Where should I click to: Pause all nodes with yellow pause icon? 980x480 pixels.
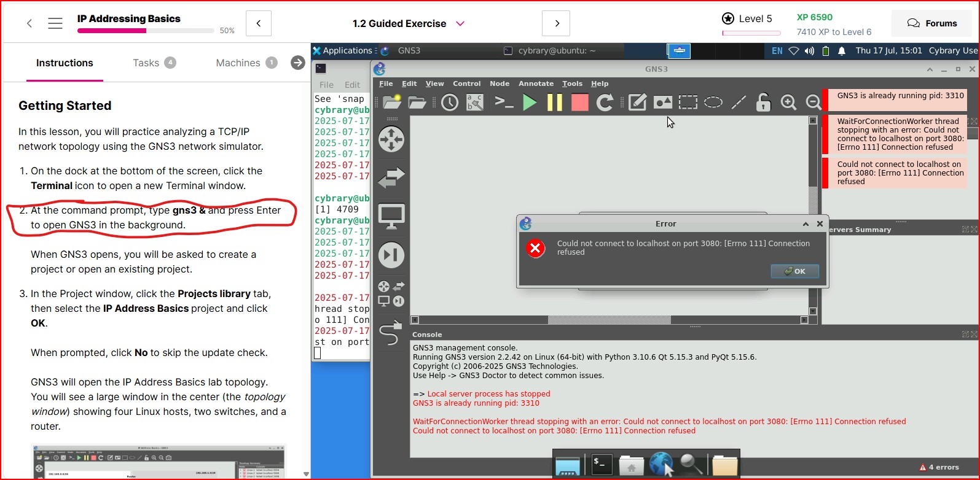pos(554,103)
